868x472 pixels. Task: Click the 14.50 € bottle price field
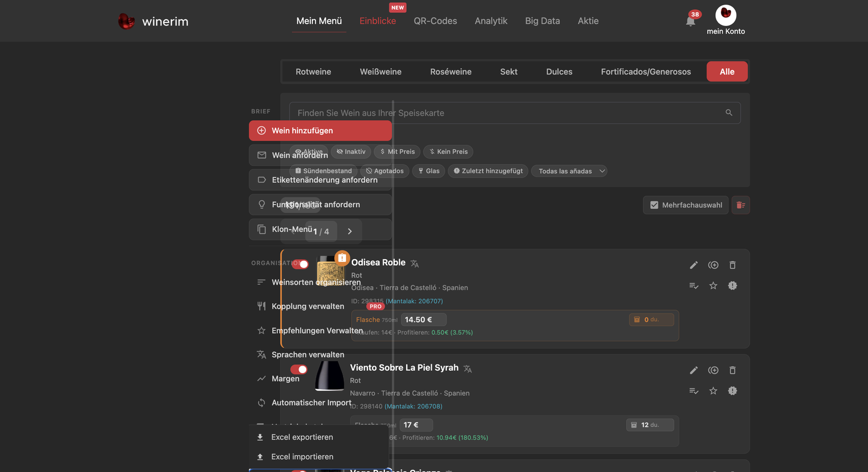point(423,320)
